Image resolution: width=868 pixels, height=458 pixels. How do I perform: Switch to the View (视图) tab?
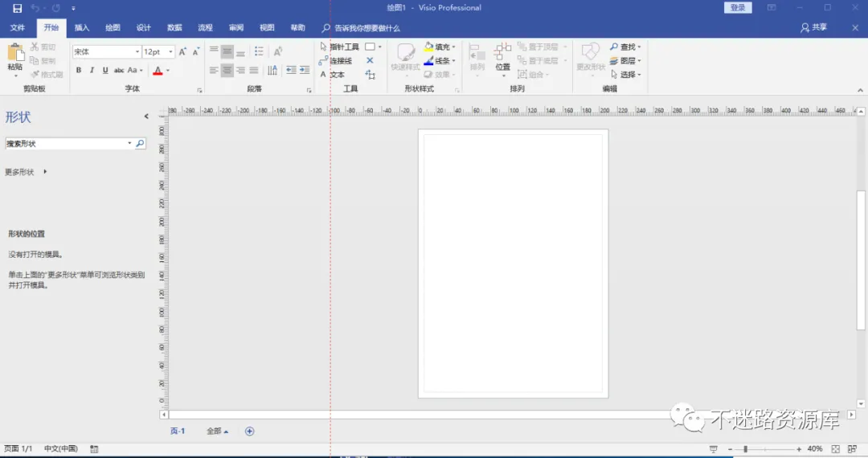pyautogui.click(x=267, y=27)
